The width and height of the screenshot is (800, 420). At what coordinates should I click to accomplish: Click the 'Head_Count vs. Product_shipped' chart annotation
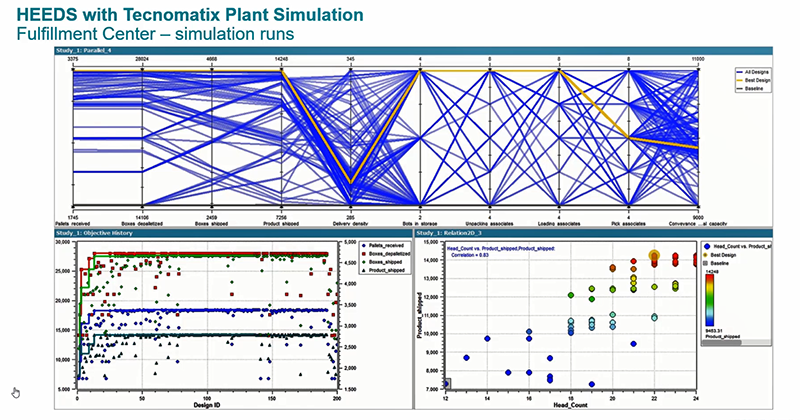click(501, 249)
